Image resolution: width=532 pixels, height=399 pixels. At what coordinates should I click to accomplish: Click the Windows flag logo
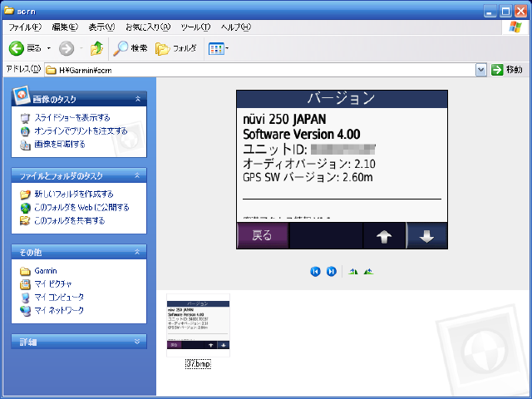515,27
